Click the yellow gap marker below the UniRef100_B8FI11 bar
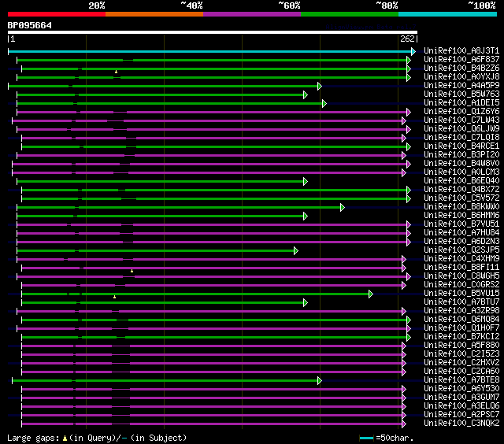Viewport: 504px width, 444px height. [x=132, y=271]
